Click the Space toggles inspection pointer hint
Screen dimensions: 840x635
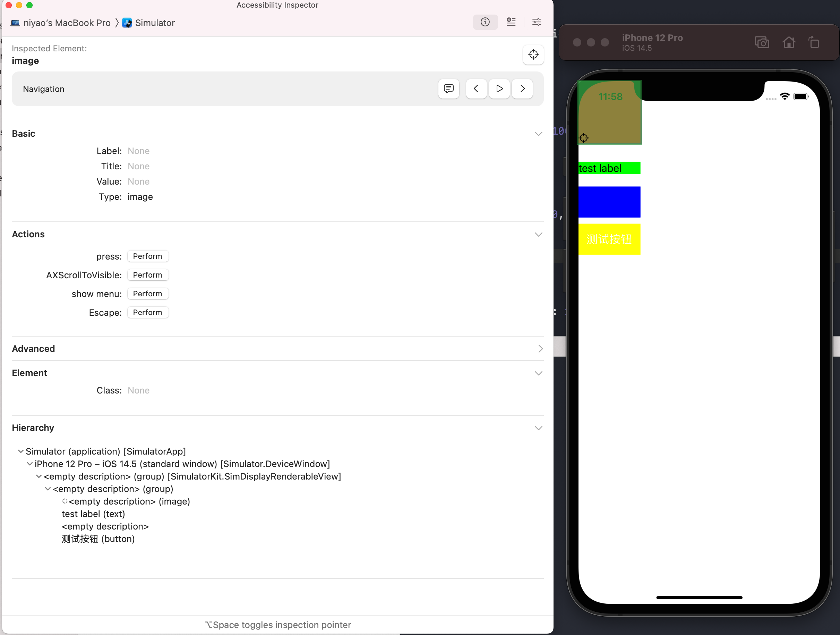click(277, 625)
